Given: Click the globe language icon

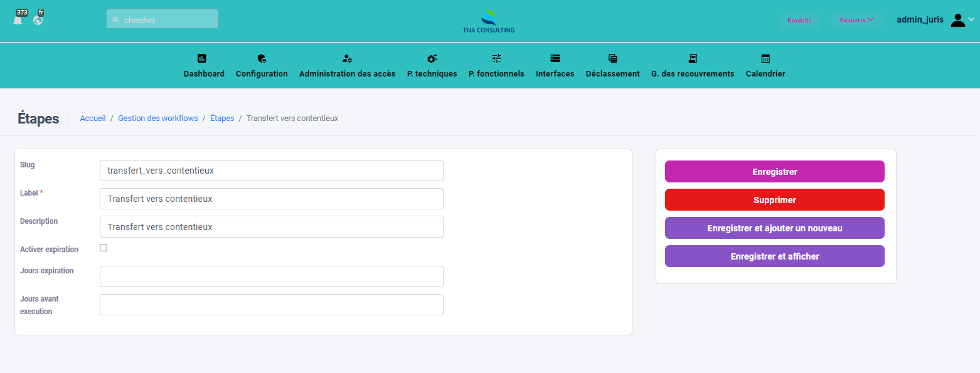Looking at the screenshot, I should click(38, 20).
